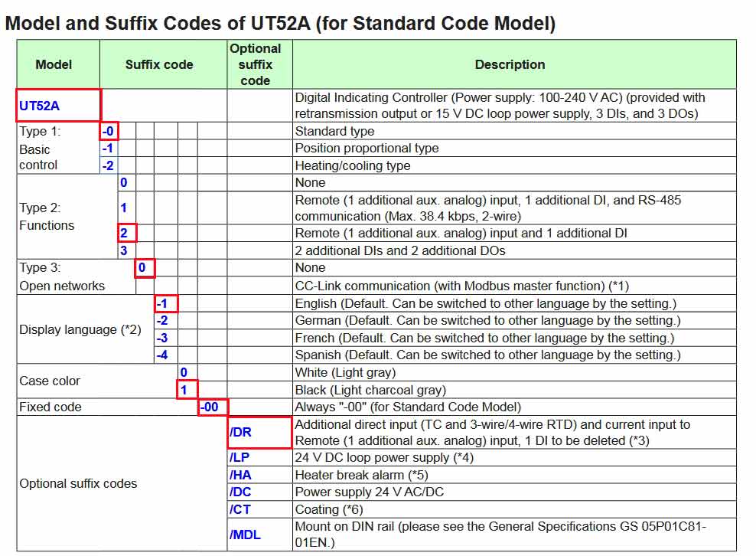Select Open networks code 0 for None
756x556 pixels.
tap(145, 267)
